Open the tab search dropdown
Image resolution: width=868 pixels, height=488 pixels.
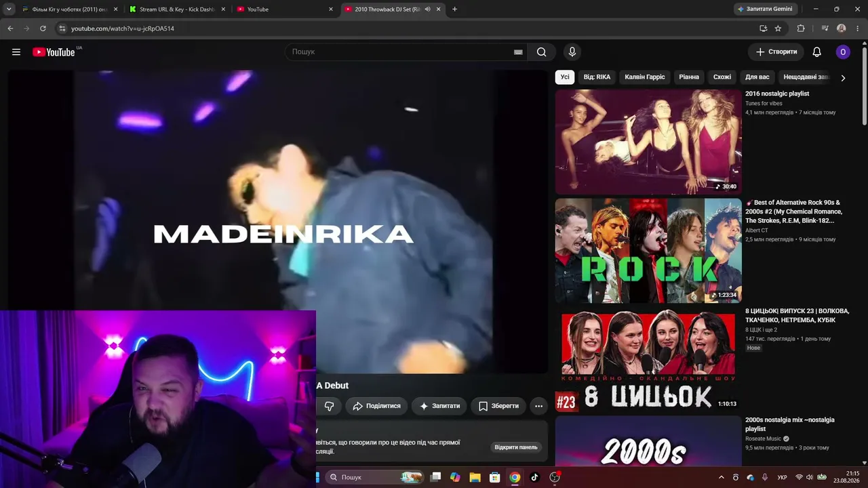coord(9,9)
